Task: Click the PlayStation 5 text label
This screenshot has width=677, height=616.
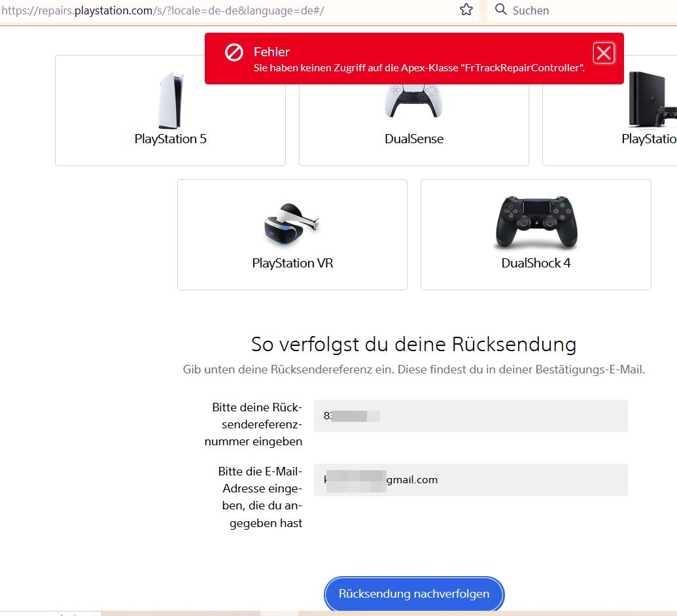Action: [170, 139]
